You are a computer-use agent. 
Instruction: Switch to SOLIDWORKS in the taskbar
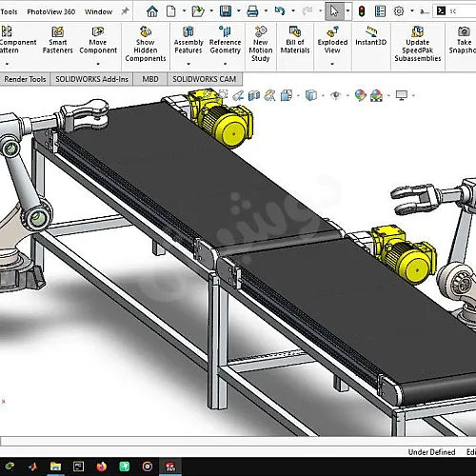pyautogui.click(x=170, y=466)
